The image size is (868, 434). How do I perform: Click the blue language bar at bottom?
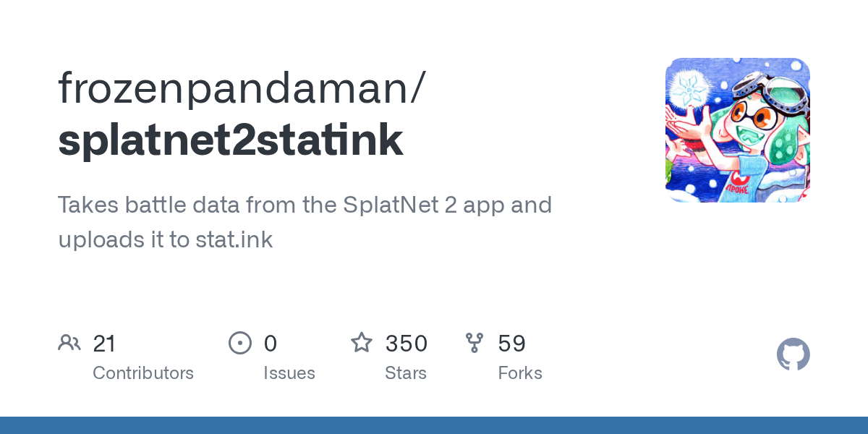pos(434,425)
